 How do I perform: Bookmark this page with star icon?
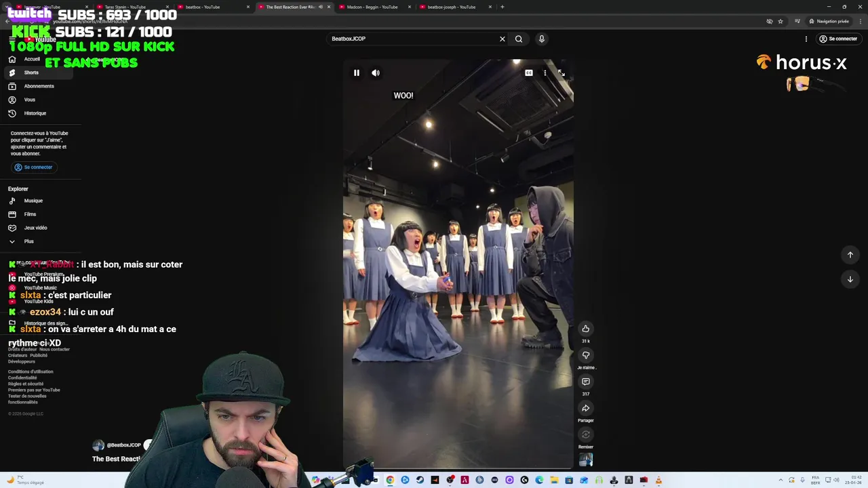coord(781,21)
